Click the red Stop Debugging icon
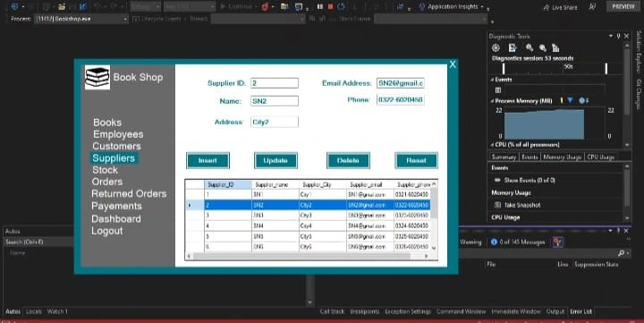 tap(330, 6)
